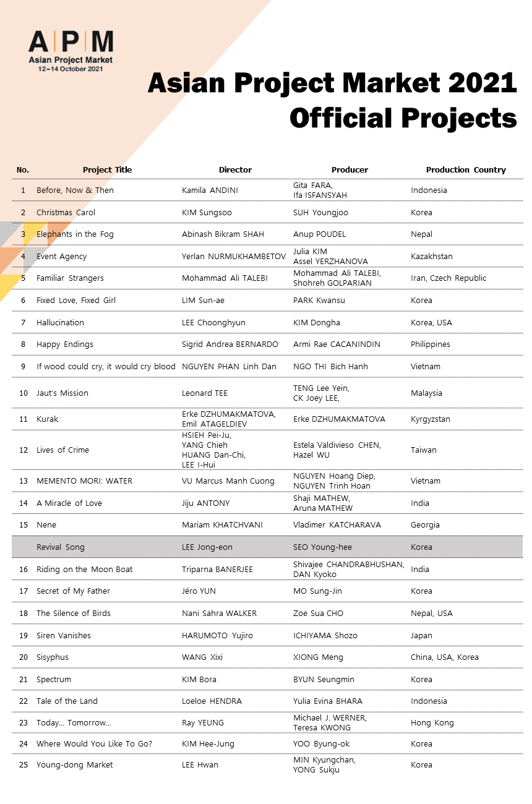Click the 'No.' column header
The width and height of the screenshot is (532, 804).
coord(23,169)
